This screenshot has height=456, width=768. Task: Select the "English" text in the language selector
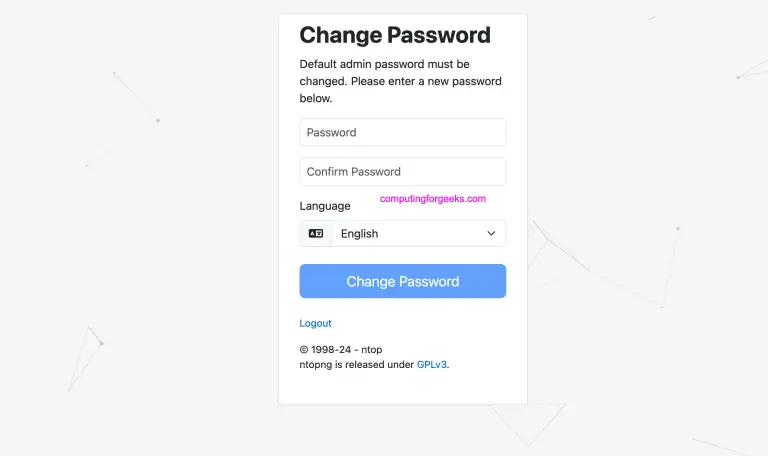coord(359,234)
